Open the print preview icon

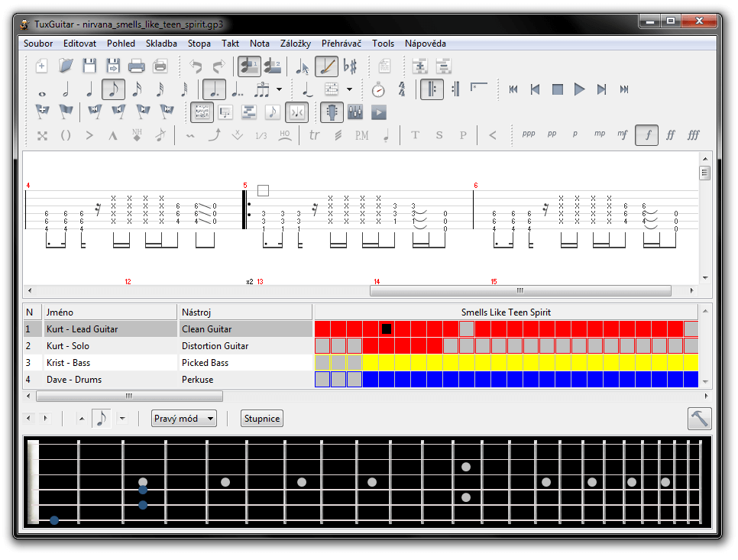[x=160, y=66]
